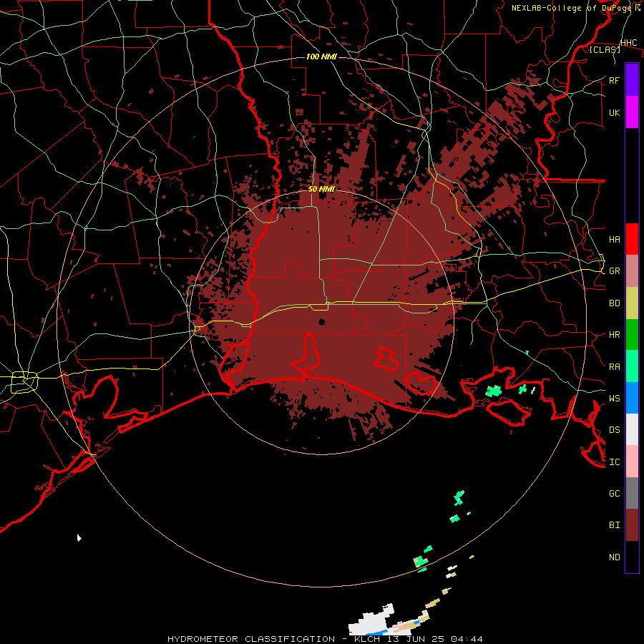Click the UK magenta legend swatch
Screen dimensions: 644x644
pos(632,112)
